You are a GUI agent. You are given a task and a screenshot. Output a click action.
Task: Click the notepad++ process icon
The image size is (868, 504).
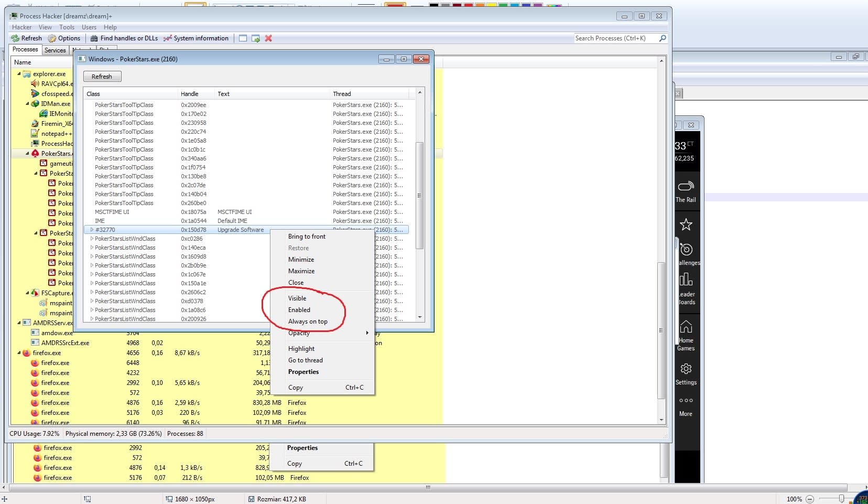(x=35, y=134)
